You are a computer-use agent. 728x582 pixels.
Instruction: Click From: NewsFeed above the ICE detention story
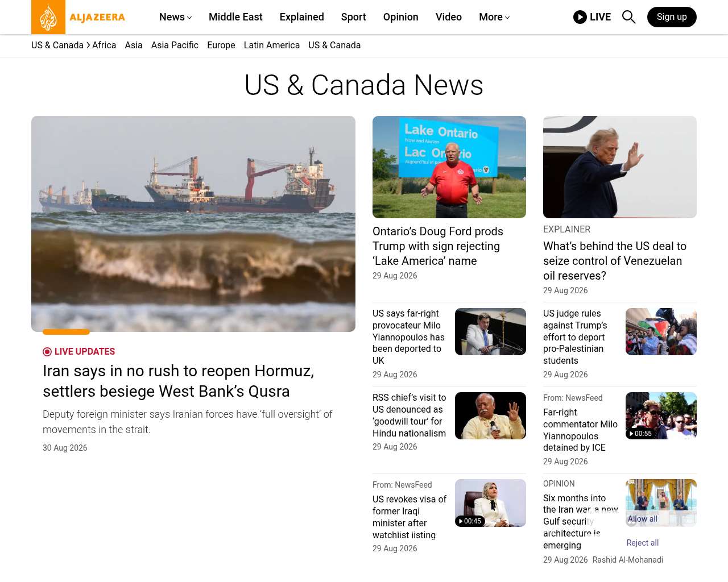[x=573, y=398]
